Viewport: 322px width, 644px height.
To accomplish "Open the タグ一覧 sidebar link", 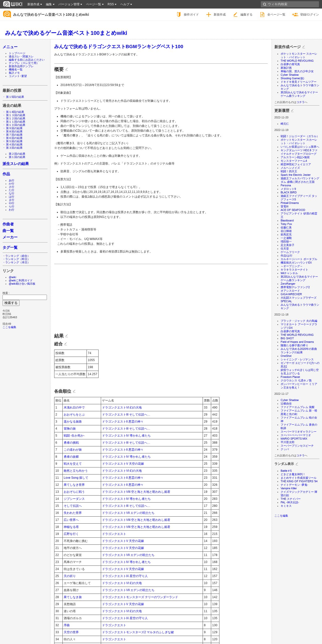I will [x=10, y=248].
